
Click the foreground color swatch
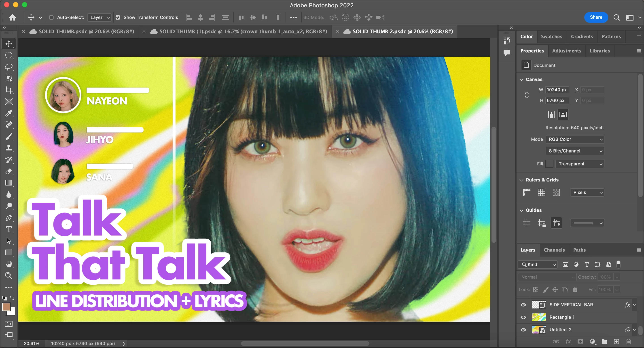coord(6,307)
